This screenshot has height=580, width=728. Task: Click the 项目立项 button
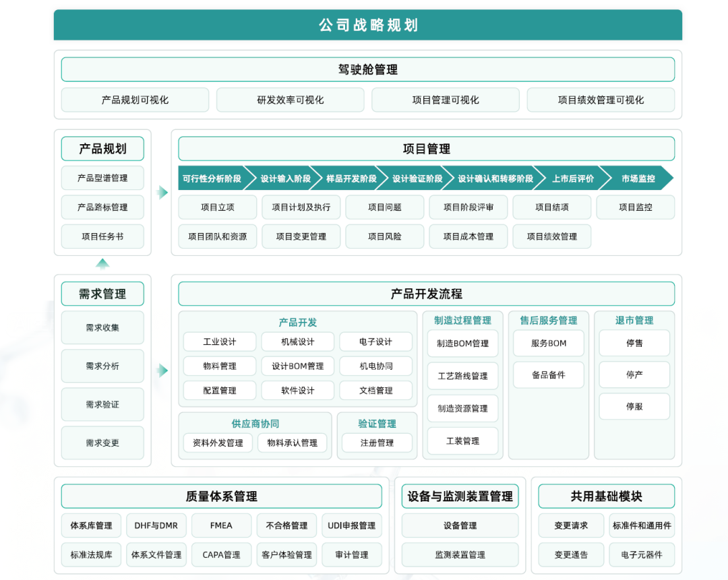(217, 207)
